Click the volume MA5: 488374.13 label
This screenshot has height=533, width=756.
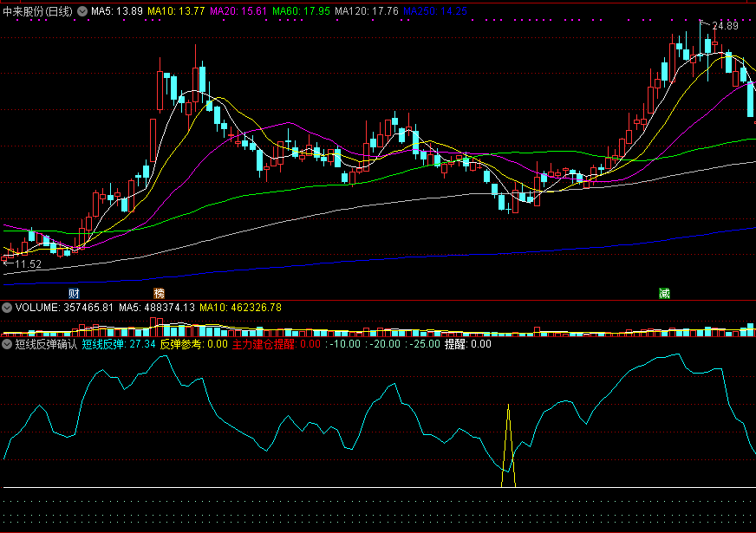(157, 308)
